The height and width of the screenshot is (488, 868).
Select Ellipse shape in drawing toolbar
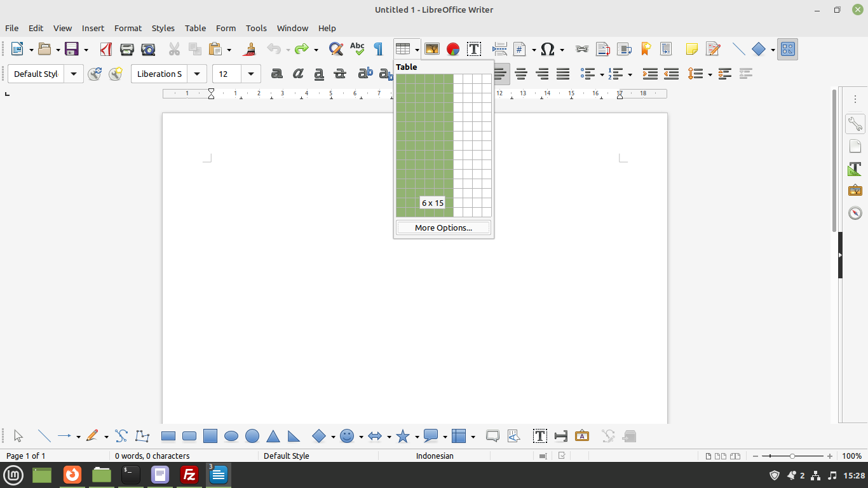[231, 436]
